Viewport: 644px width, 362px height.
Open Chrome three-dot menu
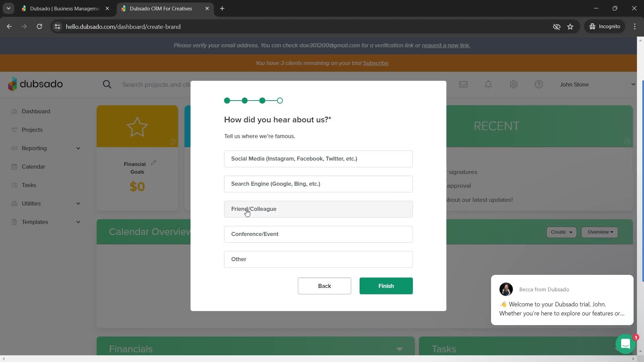coord(635,26)
